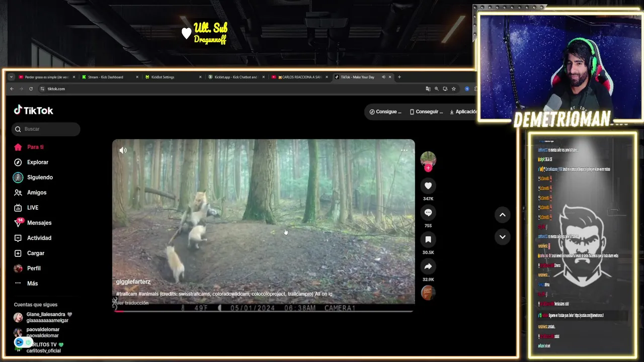Click the LIVE camera icon

pyautogui.click(x=18, y=208)
